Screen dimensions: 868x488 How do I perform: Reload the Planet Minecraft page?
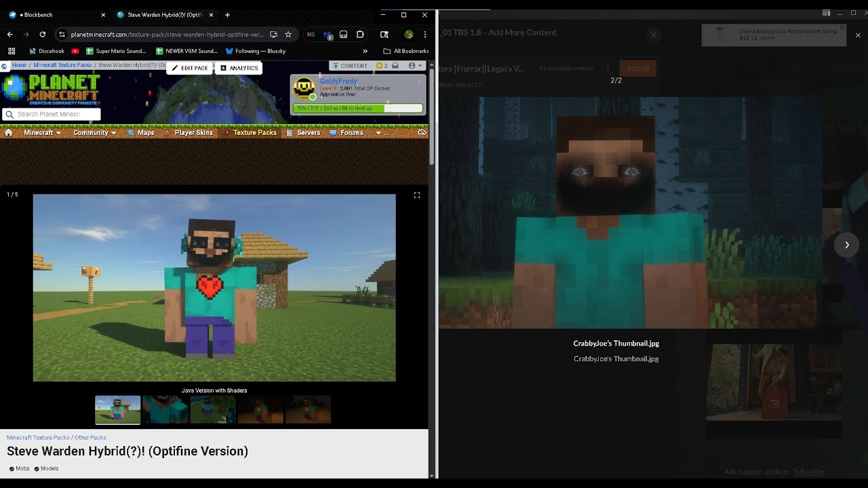click(43, 35)
